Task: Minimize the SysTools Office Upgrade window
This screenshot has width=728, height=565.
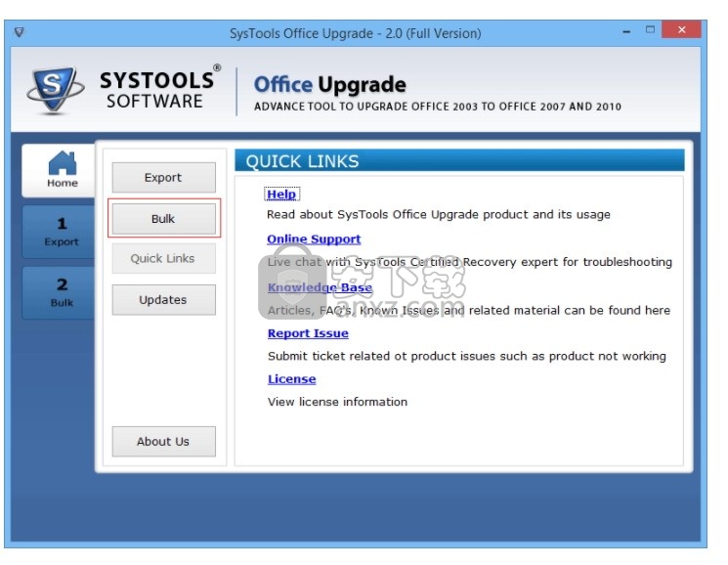Action: [626, 31]
